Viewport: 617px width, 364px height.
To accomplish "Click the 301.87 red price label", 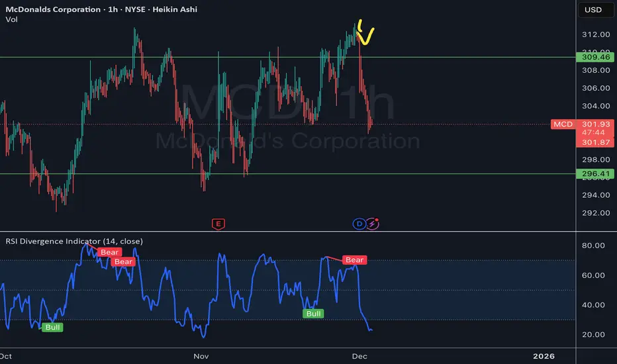I will coord(595,142).
